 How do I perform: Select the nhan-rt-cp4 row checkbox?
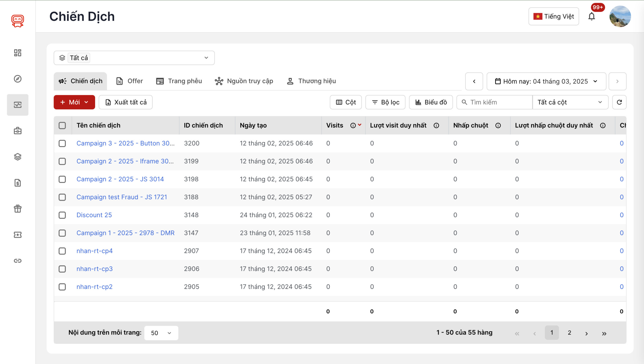62,251
